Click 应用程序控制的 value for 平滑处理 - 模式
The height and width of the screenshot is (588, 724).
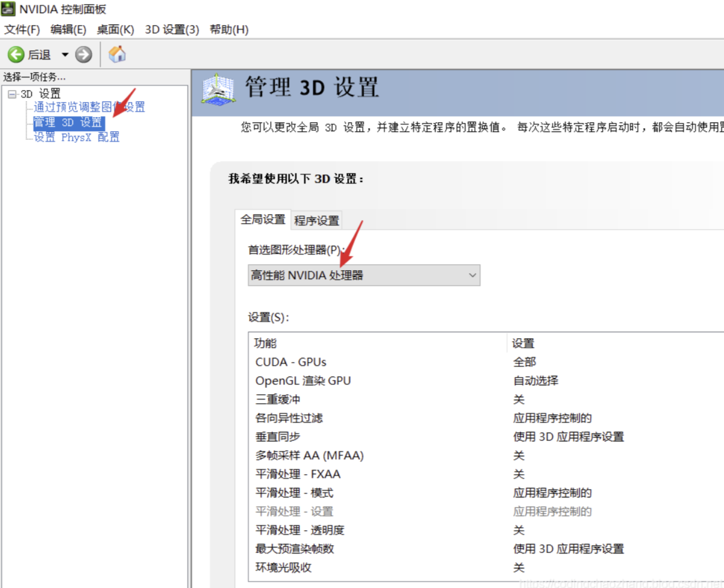pos(552,493)
